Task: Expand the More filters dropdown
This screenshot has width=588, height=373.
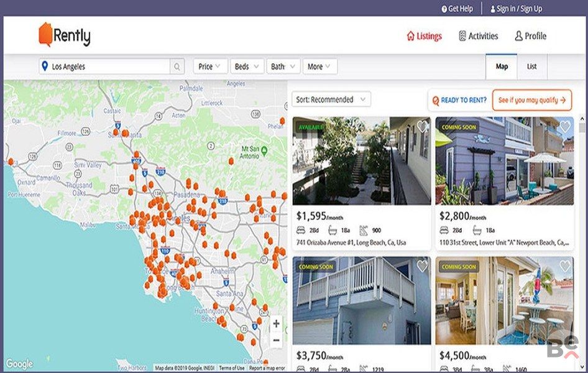Action: click(x=320, y=67)
